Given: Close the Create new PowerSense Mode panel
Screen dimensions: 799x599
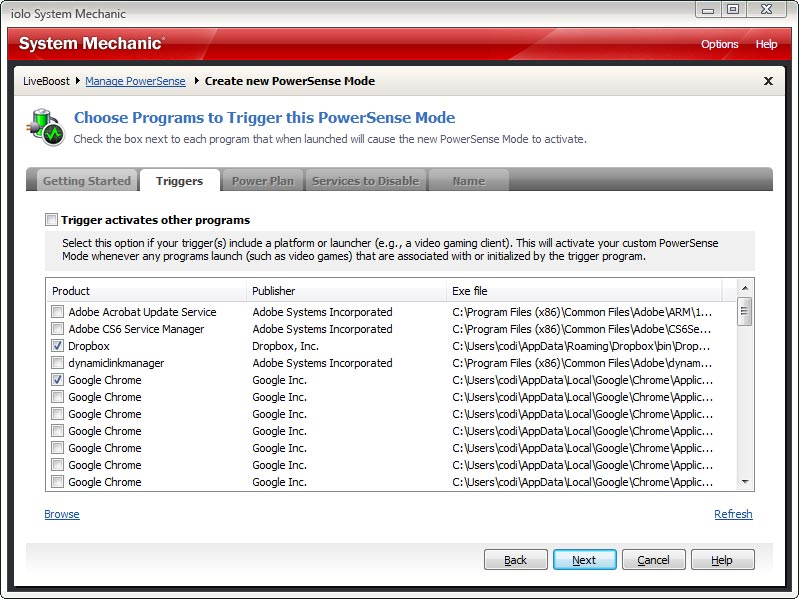Looking at the screenshot, I should (x=768, y=81).
